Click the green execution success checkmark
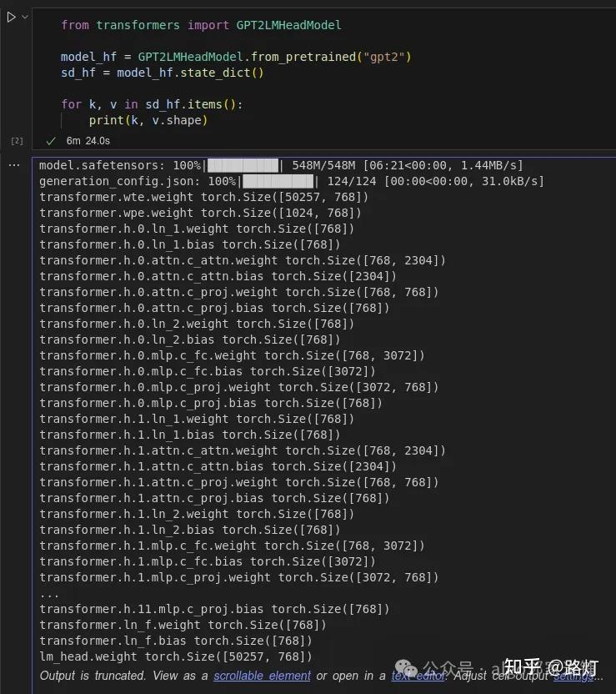This screenshot has width=616, height=694. coord(51,141)
